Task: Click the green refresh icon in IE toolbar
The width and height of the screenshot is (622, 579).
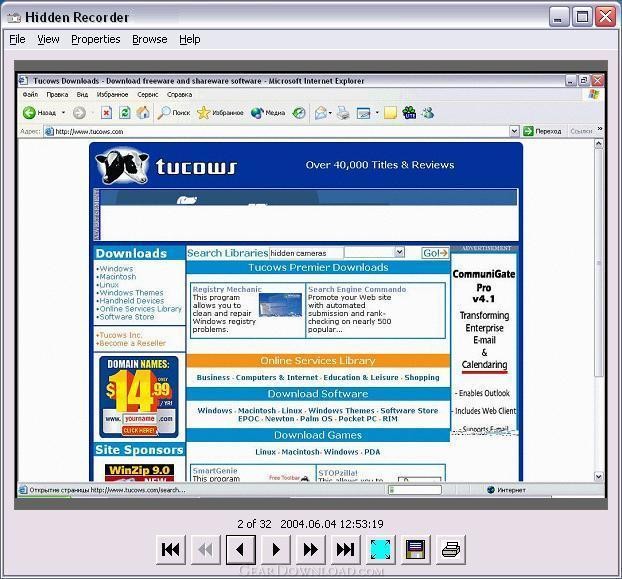Action: click(x=125, y=113)
